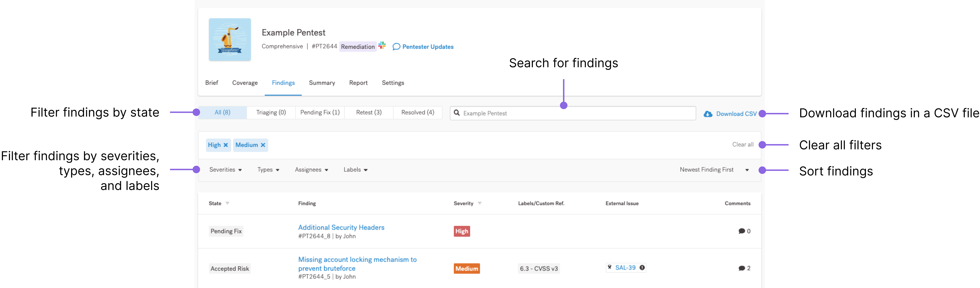
Task: Sort table by Severity column arrow
Action: coord(480,203)
